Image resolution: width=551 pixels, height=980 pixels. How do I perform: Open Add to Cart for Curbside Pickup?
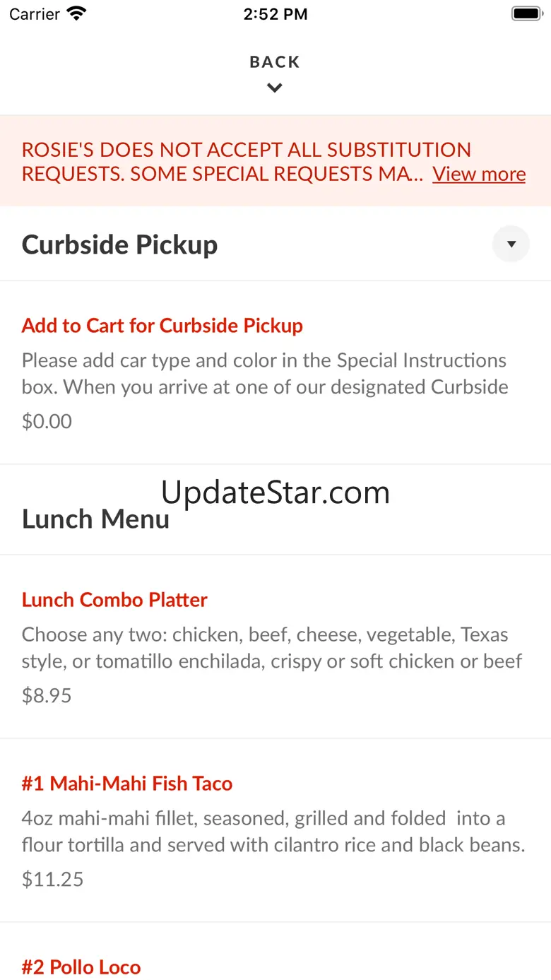(162, 326)
